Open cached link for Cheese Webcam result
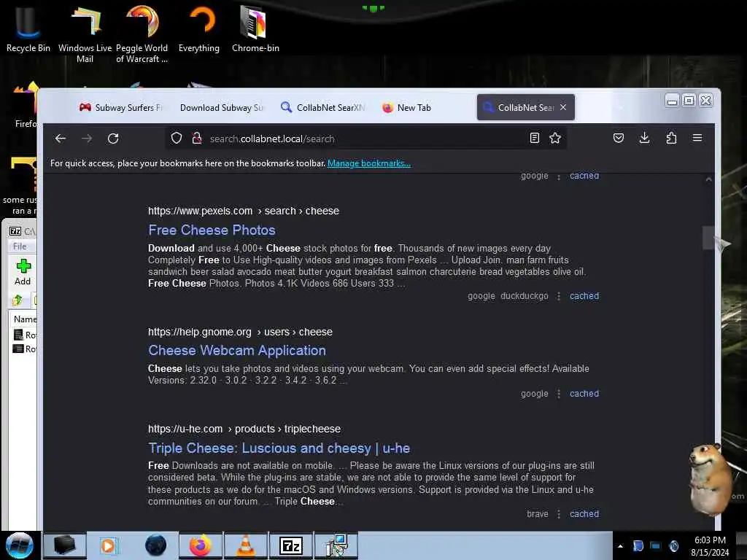 584,393
